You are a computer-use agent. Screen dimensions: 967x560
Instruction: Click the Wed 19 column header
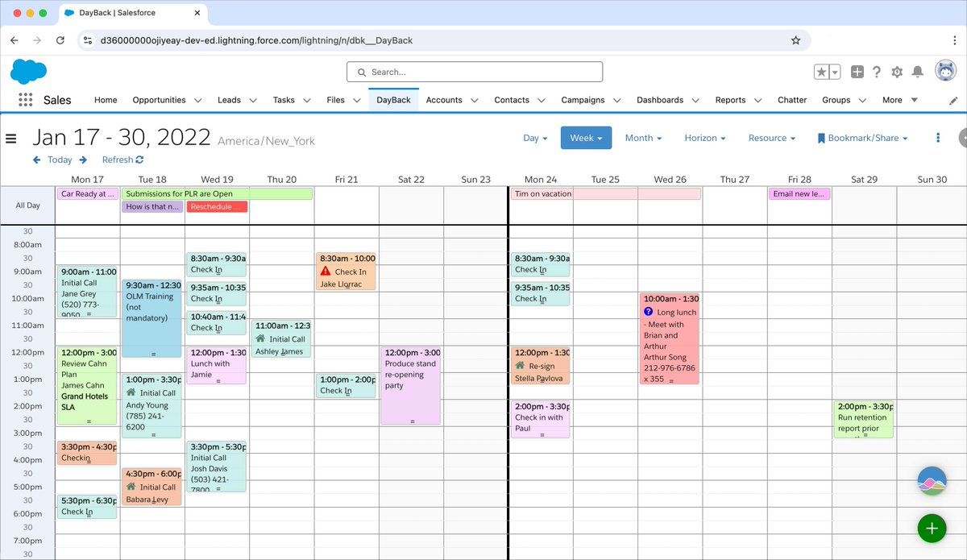(217, 180)
